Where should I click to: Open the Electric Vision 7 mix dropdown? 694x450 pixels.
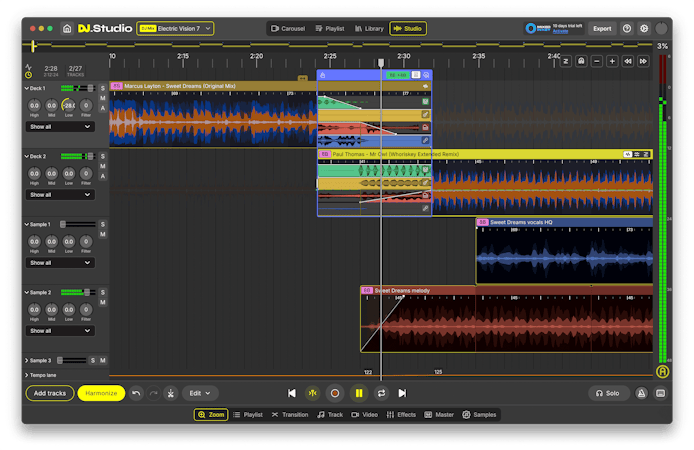(x=175, y=29)
